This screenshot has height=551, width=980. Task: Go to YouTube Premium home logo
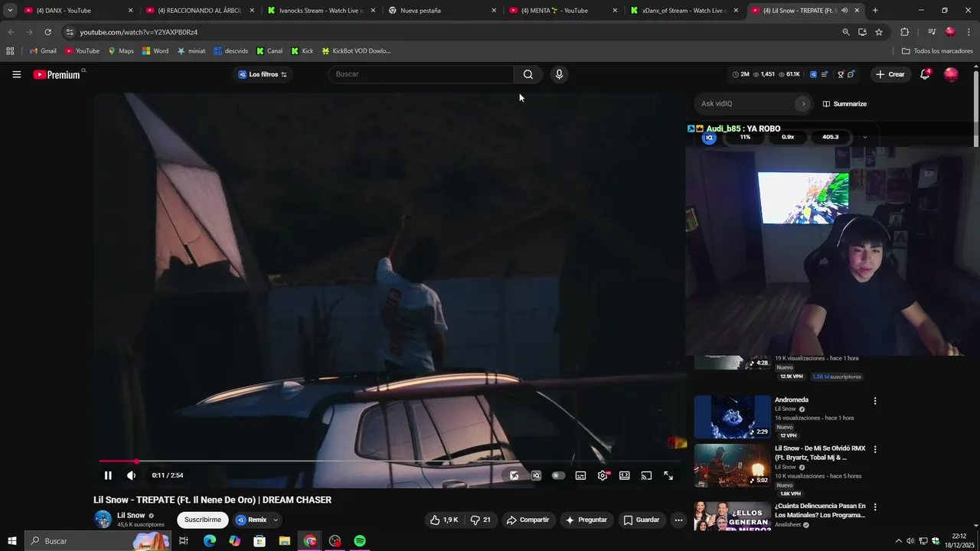pyautogui.click(x=57, y=74)
